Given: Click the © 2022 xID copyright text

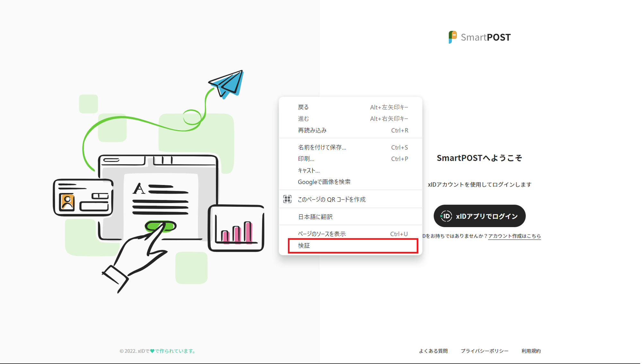Looking at the screenshot, I should [158, 351].
